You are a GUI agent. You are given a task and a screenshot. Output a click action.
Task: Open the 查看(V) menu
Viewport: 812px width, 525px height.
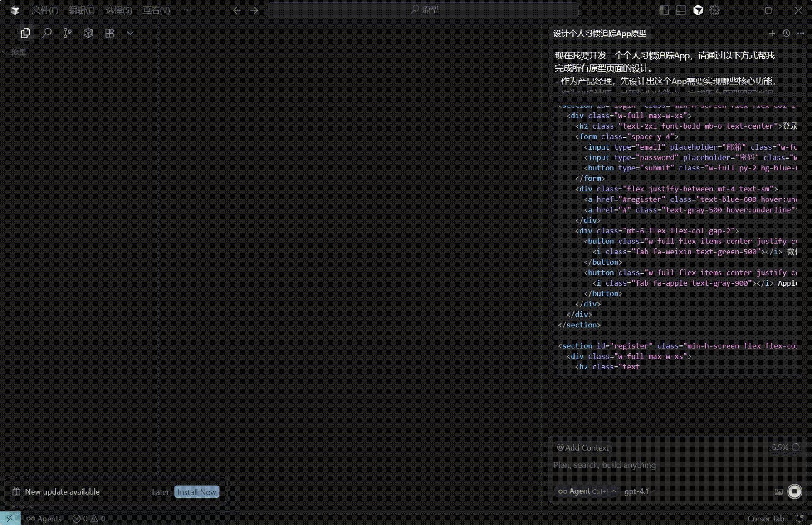tap(156, 10)
